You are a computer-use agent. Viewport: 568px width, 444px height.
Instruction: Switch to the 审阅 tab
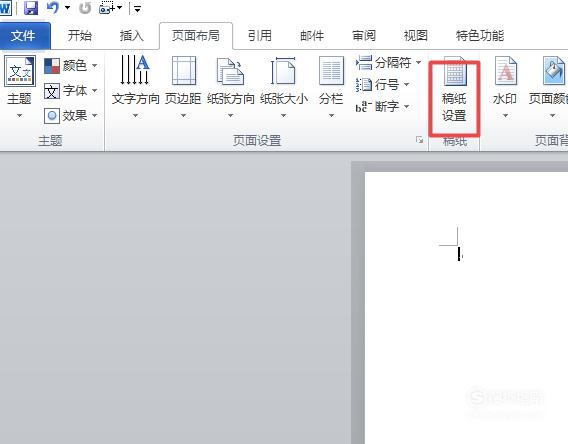(x=364, y=35)
